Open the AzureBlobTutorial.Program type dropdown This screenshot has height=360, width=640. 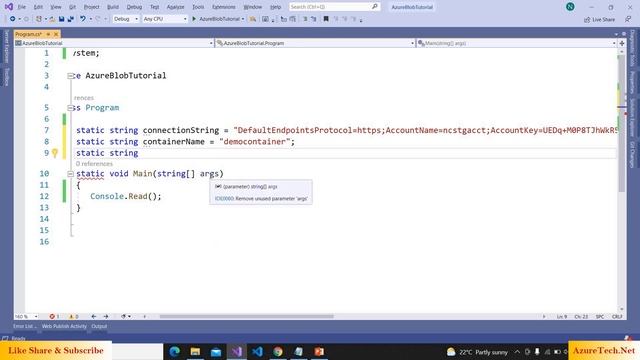[x=315, y=43]
